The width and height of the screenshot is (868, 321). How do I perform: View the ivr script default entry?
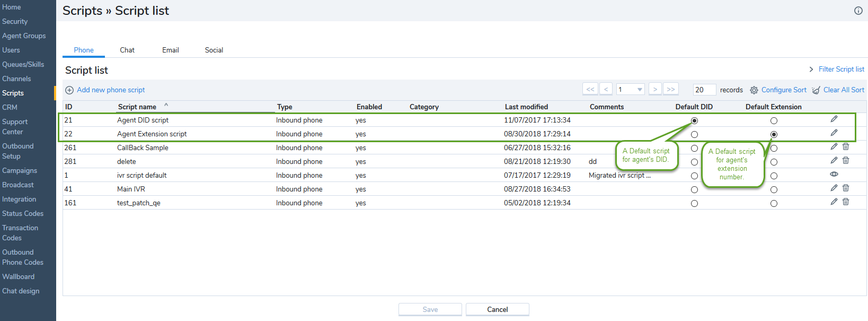point(834,174)
